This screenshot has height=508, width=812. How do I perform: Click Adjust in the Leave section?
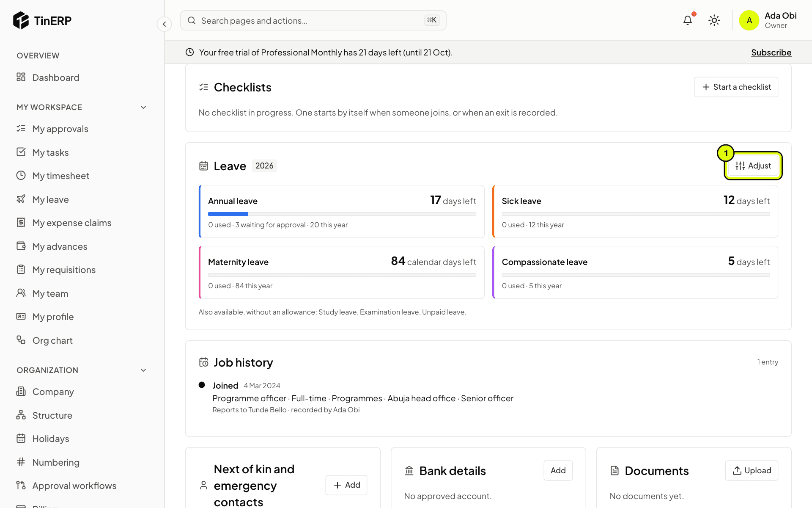pos(753,166)
